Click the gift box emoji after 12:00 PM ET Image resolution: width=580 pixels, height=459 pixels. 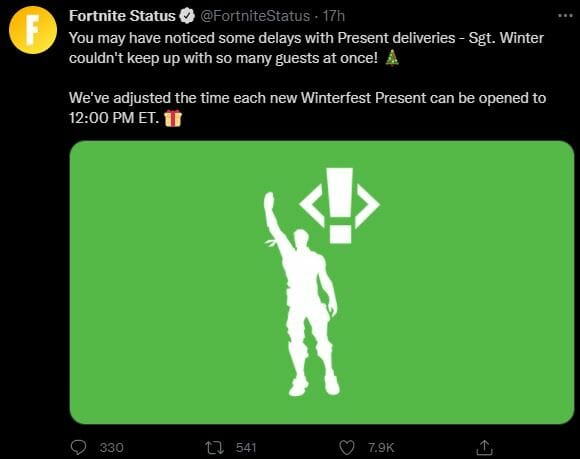click(173, 118)
